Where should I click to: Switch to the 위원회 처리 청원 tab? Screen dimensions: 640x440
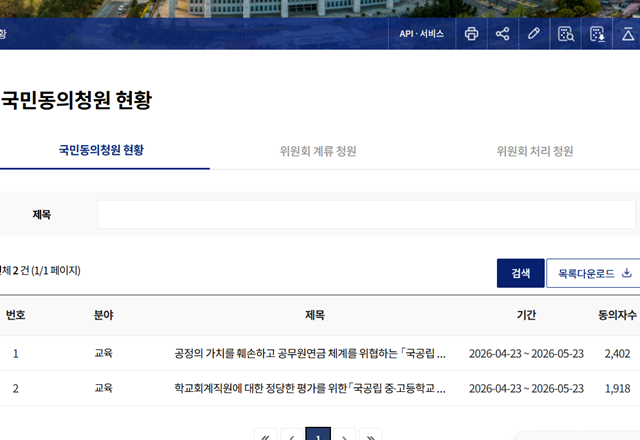click(x=535, y=151)
